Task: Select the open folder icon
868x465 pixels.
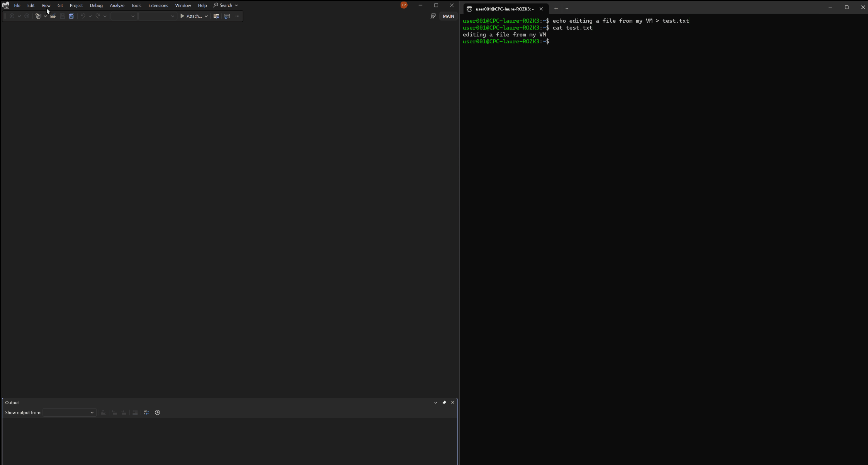Action: click(x=52, y=16)
